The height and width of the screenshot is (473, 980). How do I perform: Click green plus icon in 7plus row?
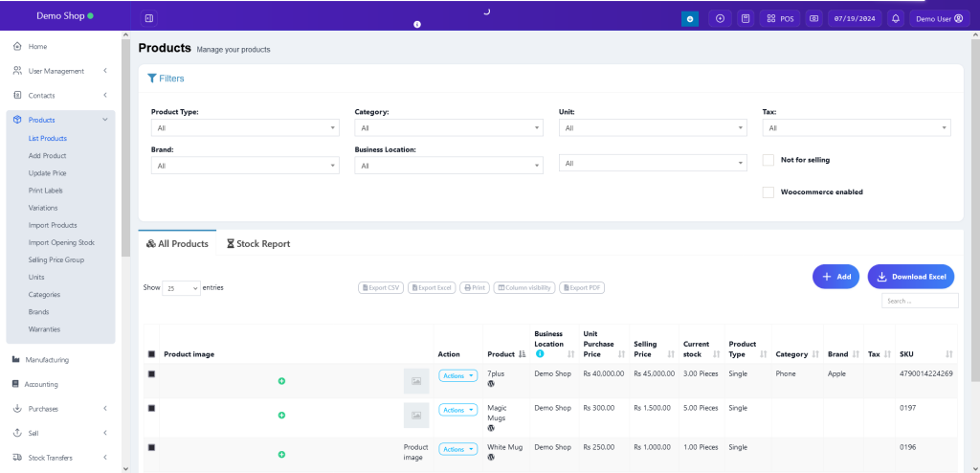[281, 381]
